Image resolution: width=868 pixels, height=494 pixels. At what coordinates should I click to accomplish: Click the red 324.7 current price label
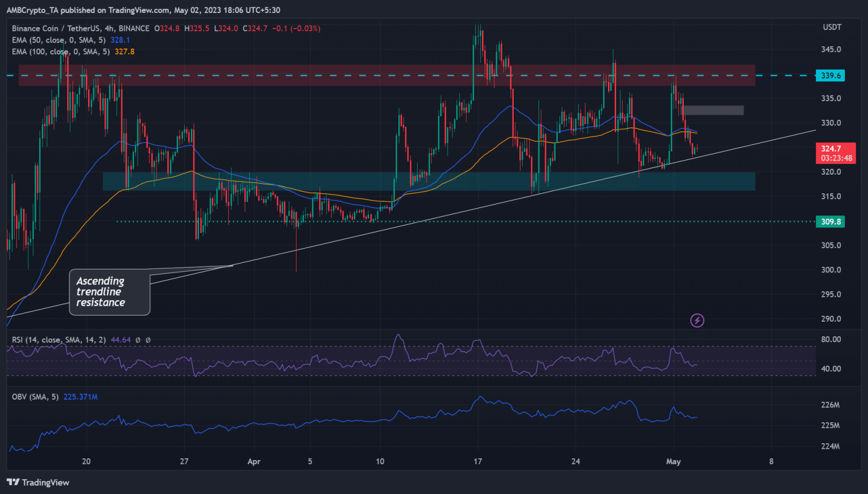coord(835,153)
